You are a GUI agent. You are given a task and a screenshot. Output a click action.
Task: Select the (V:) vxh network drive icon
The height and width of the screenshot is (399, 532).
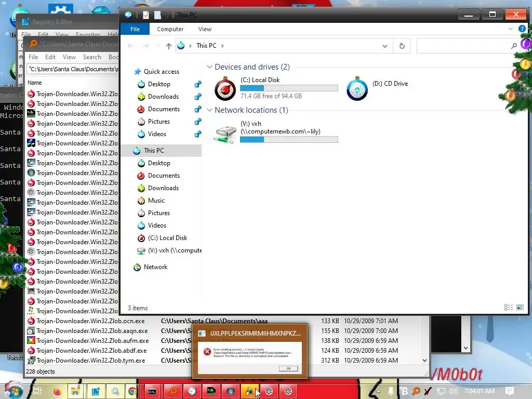pyautogui.click(x=225, y=134)
